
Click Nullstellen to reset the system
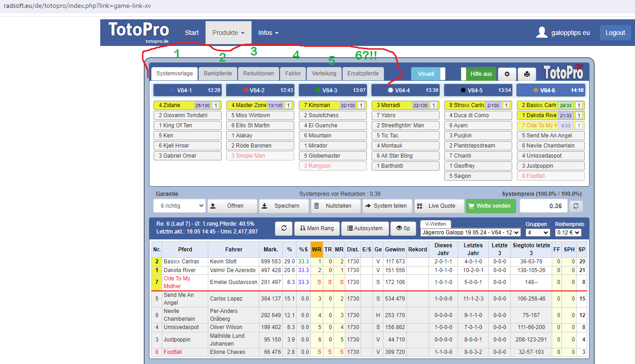click(336, 206)
